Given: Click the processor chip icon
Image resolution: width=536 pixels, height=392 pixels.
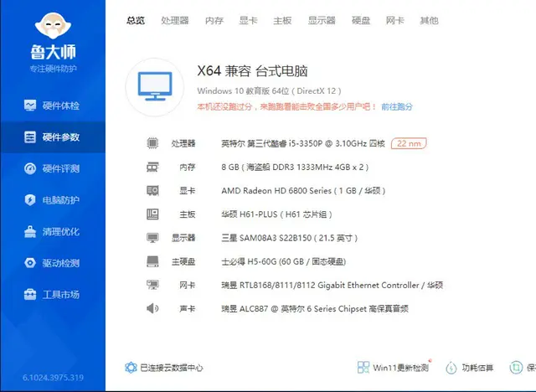Looking at the screenshot, I should point(152,143).
